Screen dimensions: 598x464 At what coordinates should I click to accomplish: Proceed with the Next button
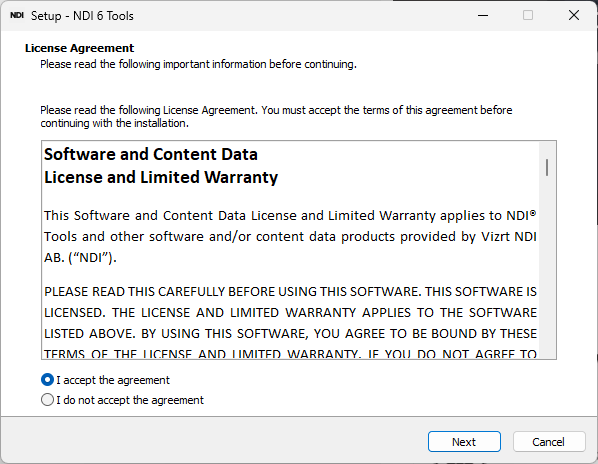pos(464,442)
